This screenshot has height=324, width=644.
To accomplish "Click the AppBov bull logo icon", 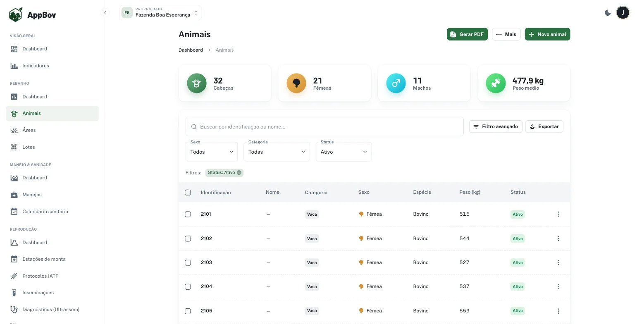I will (x=16, y=15).
